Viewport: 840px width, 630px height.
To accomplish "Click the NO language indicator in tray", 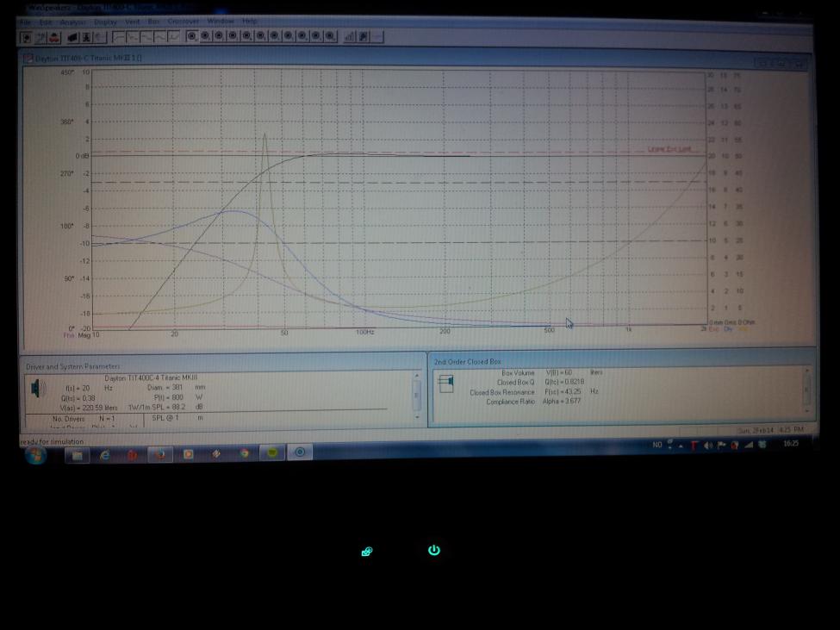I will click(657, 445).
